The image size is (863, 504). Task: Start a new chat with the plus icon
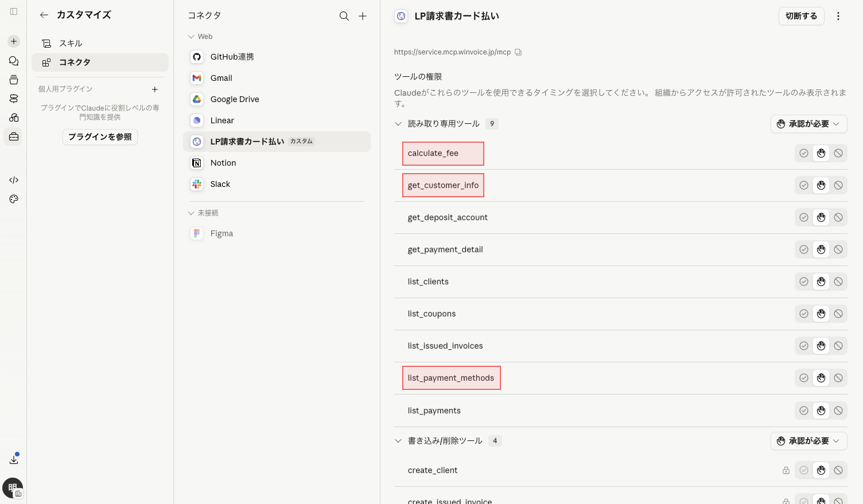(x=14, y=41)
